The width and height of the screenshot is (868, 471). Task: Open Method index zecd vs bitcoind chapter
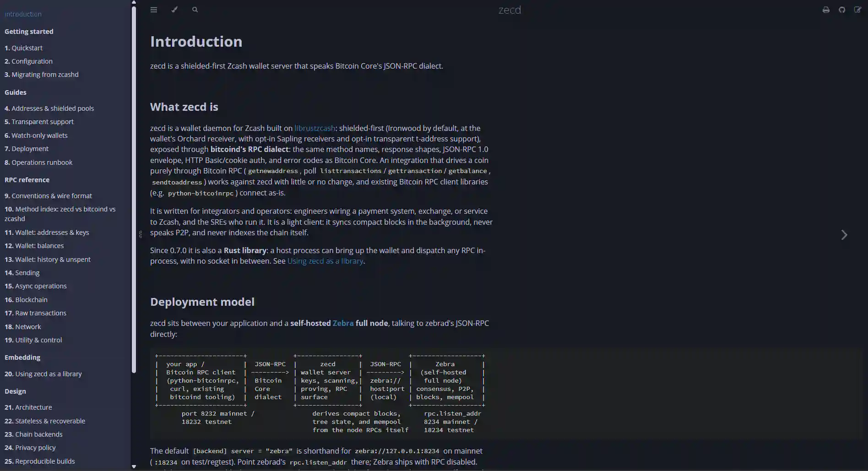pyautogui.click(x=60, y=214)
